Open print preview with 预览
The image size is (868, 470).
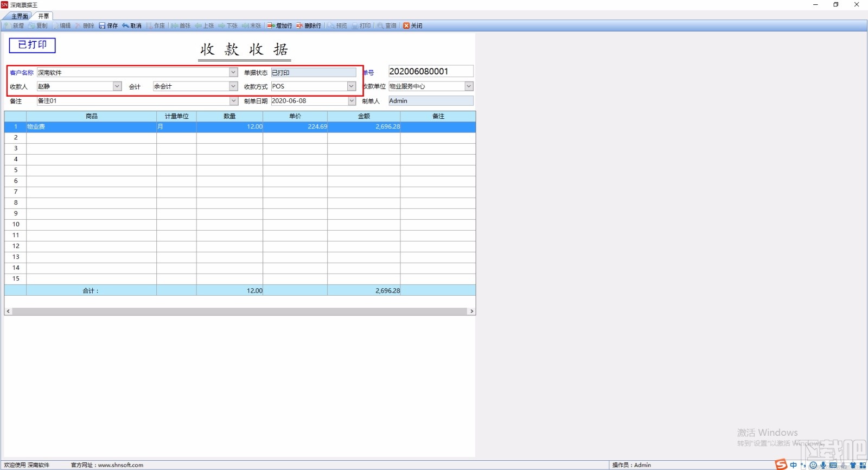[337, 26]
